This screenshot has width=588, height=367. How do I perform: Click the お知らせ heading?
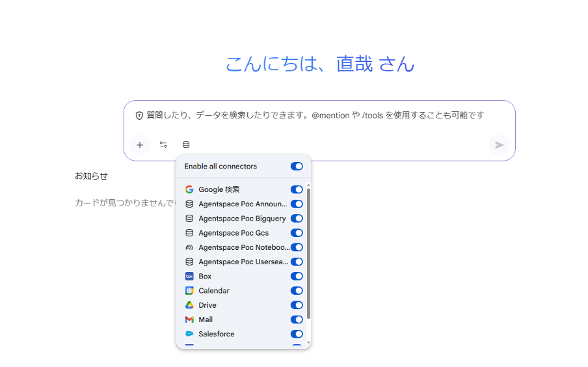coord(91,176)
